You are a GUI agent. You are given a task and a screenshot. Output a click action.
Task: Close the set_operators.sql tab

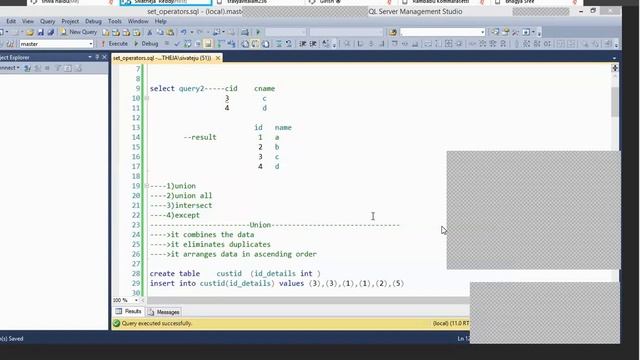(218, 58)
